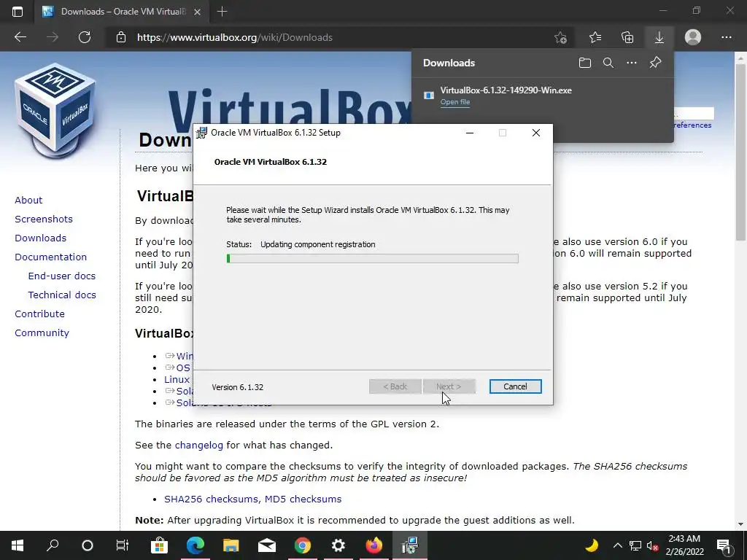747x560 pixels.
Task: Click the Version 6.1.32 label in setup
Action: point(237,387)
